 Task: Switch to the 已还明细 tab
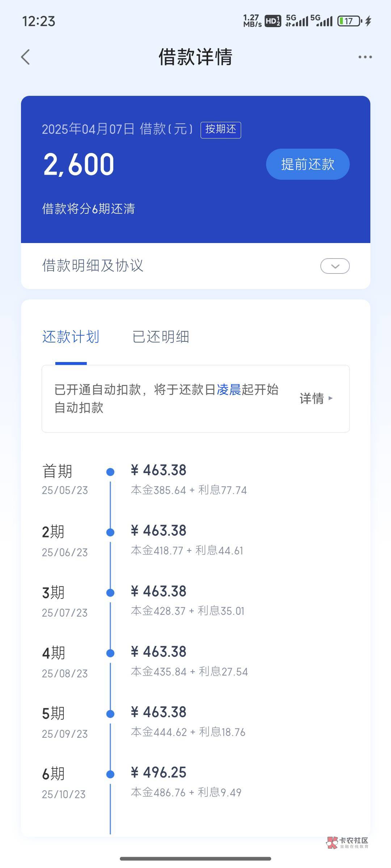[161, 337]
